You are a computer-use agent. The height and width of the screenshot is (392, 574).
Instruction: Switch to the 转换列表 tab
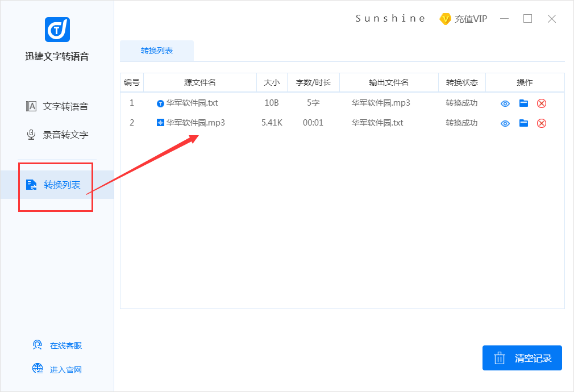tap(156, 51)
